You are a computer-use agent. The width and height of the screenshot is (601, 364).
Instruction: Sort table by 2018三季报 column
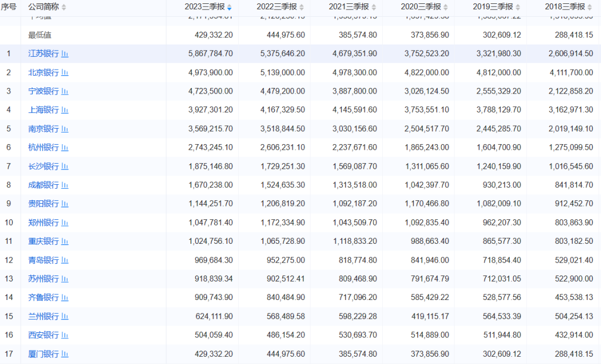590,7
